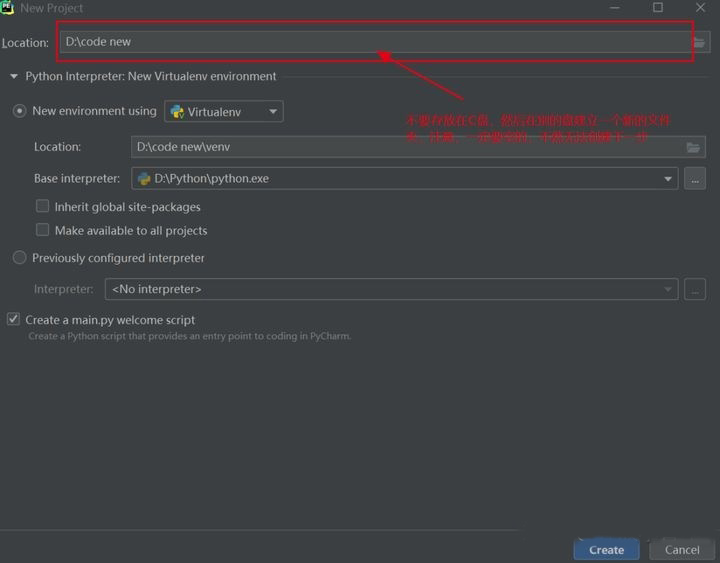Open the ellipsis browse button for Base interpreter
The image size is (720, 563).
click(x=695, y=179)
